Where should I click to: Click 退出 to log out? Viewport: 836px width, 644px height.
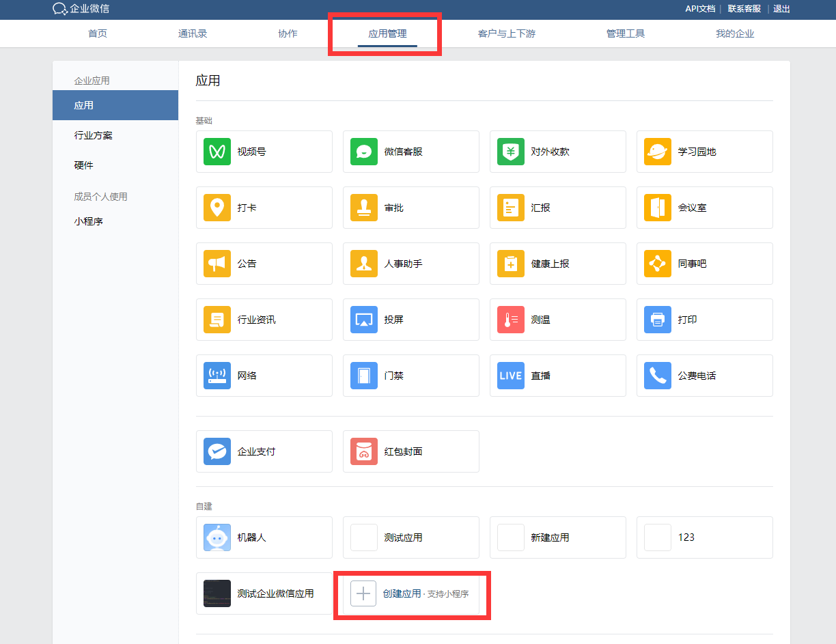(x=782, y=9)
